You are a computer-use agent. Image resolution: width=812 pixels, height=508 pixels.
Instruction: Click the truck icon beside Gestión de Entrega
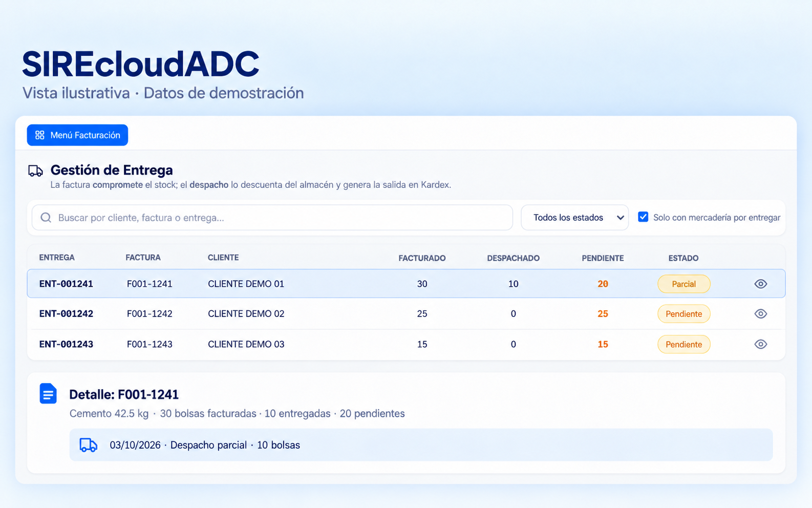[35, 171]
